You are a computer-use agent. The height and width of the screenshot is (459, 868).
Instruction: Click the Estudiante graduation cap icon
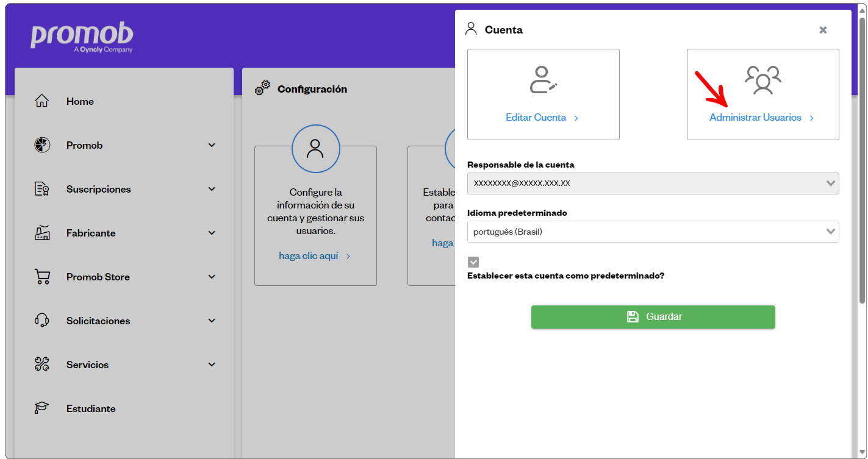click(41, 408)
